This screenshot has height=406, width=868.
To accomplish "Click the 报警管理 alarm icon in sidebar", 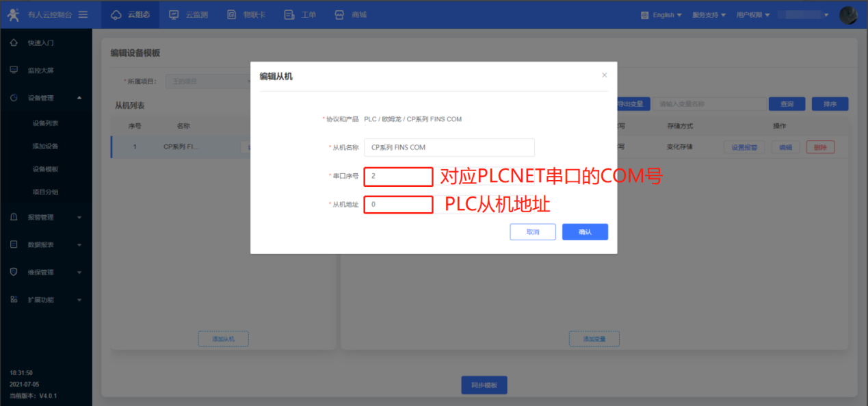I will coord(14,217).
